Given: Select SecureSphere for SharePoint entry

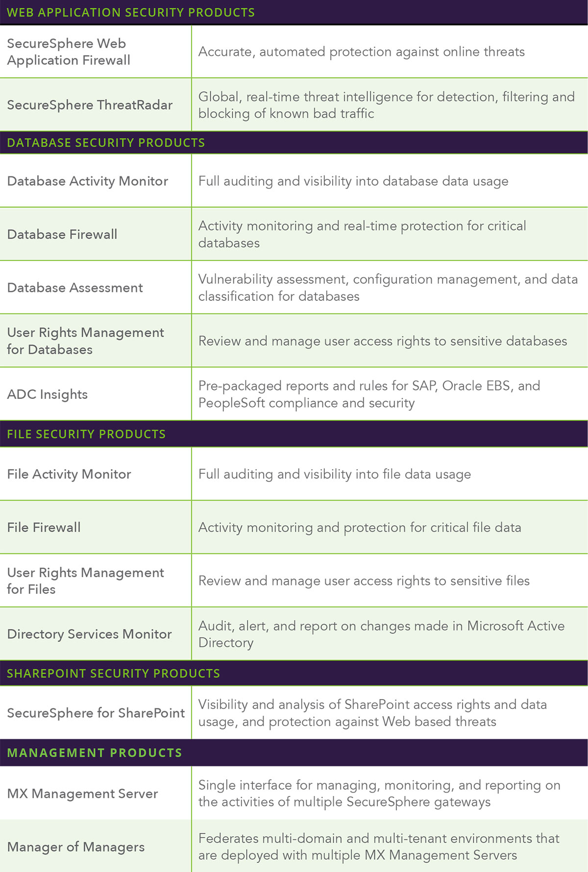Looking at the screenshot, I should click(x=96, y=713).
